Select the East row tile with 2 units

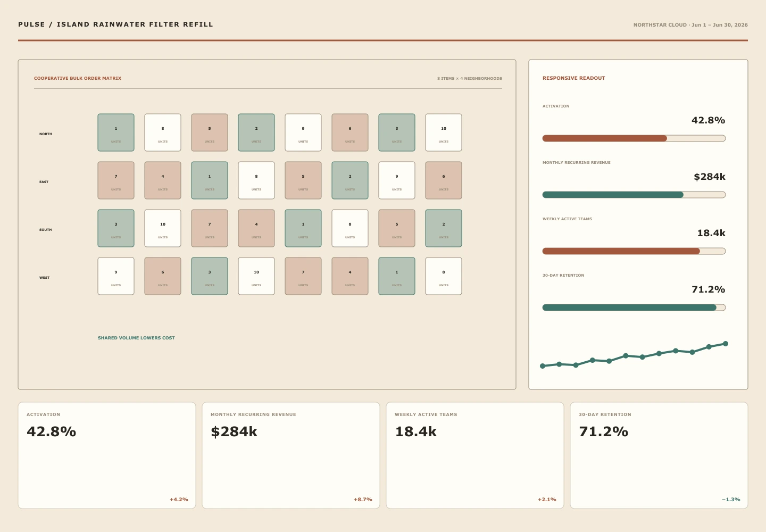(x=350, y=180)
